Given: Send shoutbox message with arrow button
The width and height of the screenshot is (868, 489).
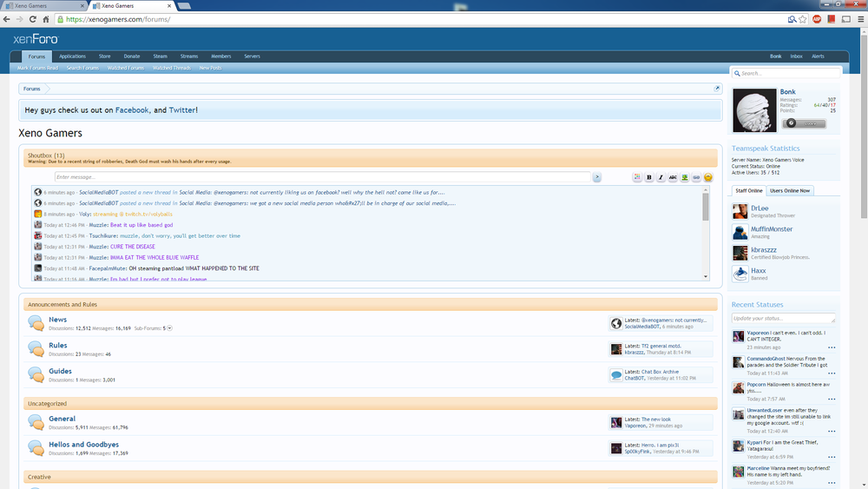Looking at the screenshot, I should tap(597, 177).
